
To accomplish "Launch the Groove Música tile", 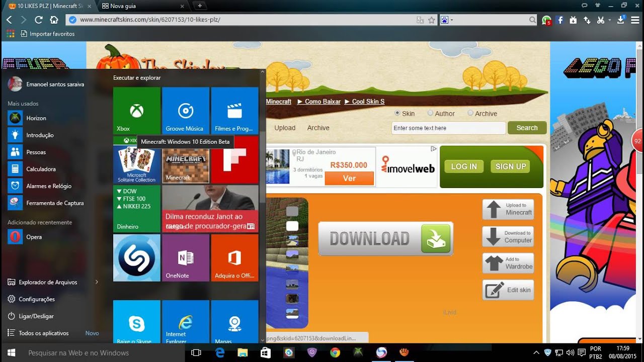I will coord(186,111).
